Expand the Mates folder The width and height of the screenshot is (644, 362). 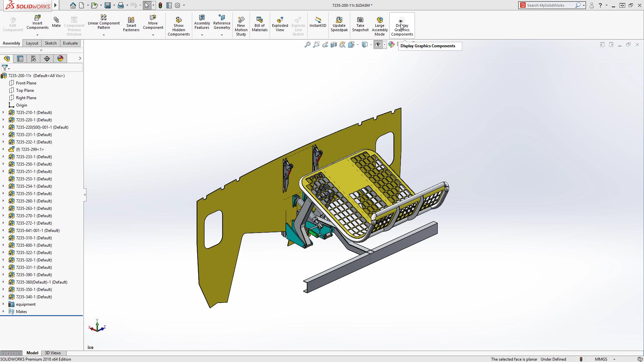(3, 312)
